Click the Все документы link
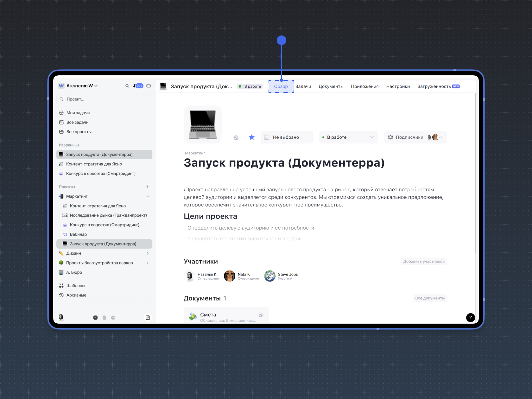This screenshot has height=399, width=532. pos(430,298)
